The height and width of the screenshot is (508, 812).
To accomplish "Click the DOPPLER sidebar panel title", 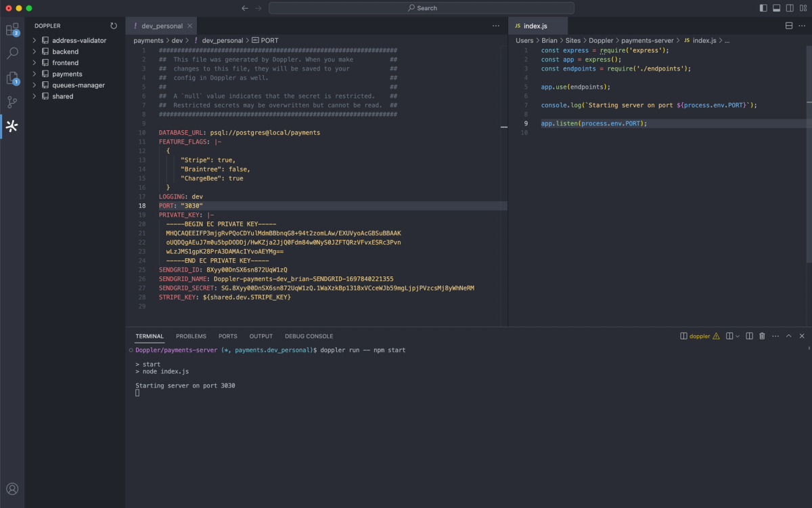I will pyautogui.click(x=47, y=26).
